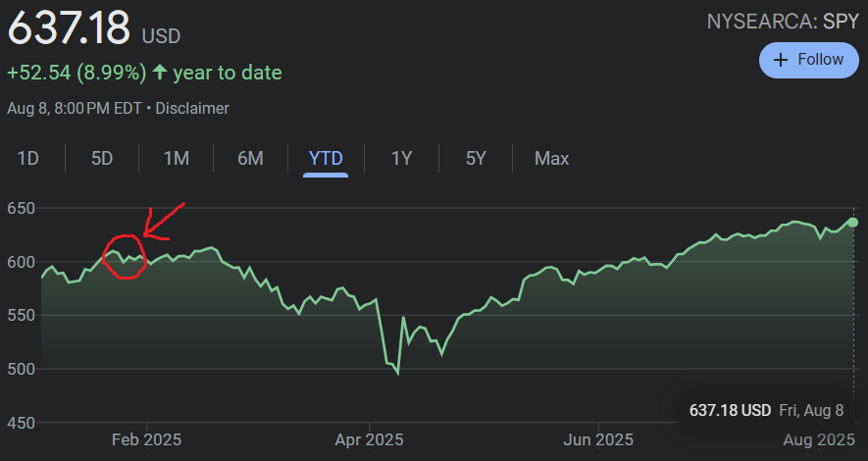
Task: Click the red hand-drawn arrow annotation
Action: [x=163, y=222]
